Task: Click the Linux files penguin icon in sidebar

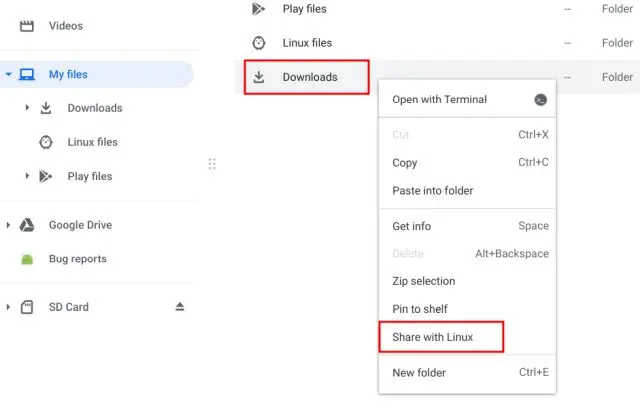Action: 46,142
